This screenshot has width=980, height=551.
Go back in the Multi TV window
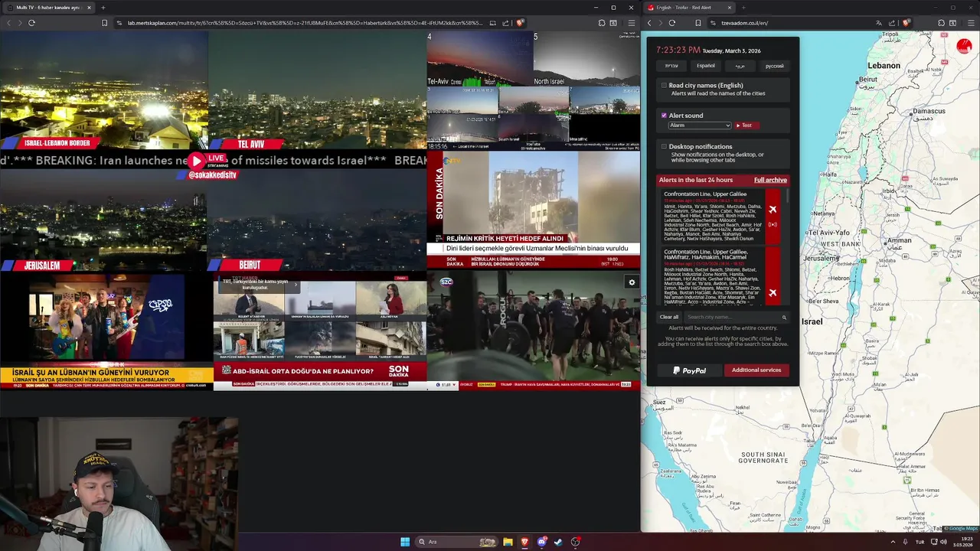click(8, 23)
